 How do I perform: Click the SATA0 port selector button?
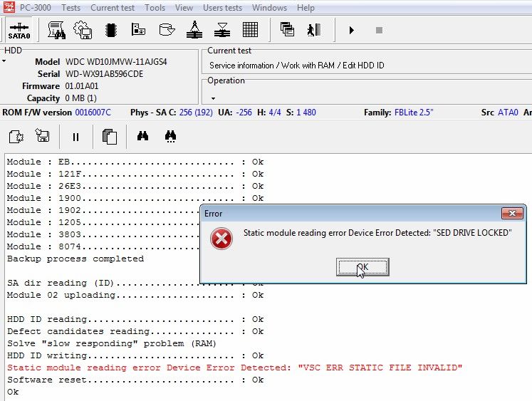coord(19,30)
